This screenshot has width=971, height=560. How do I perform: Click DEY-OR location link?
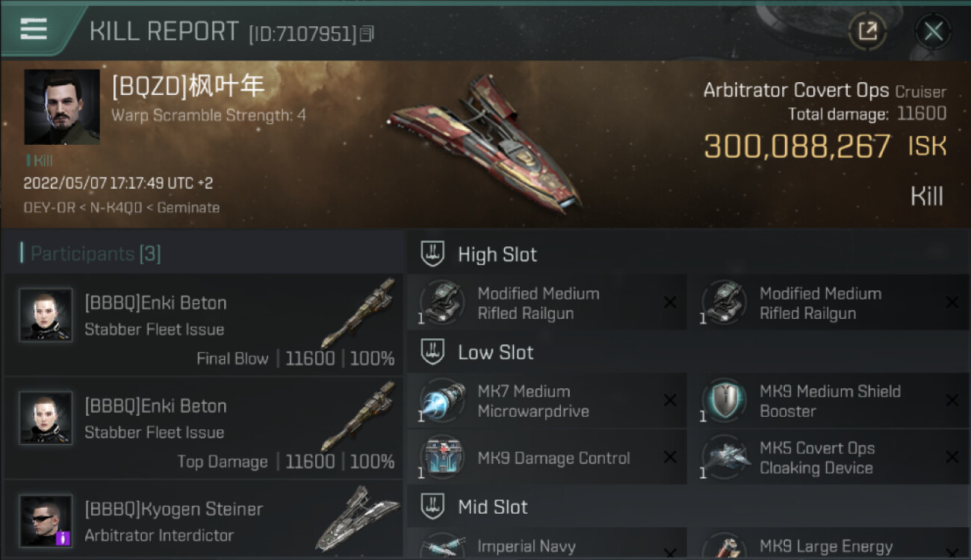50,208
